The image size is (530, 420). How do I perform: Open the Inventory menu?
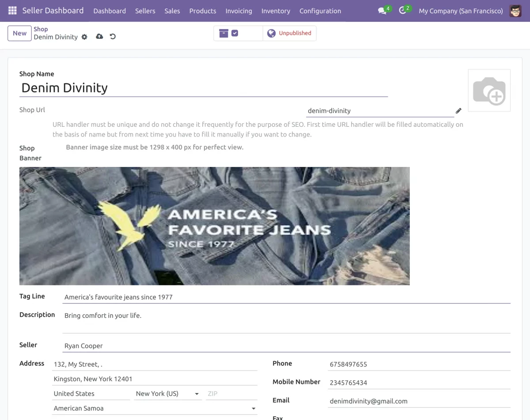[276, 11]
